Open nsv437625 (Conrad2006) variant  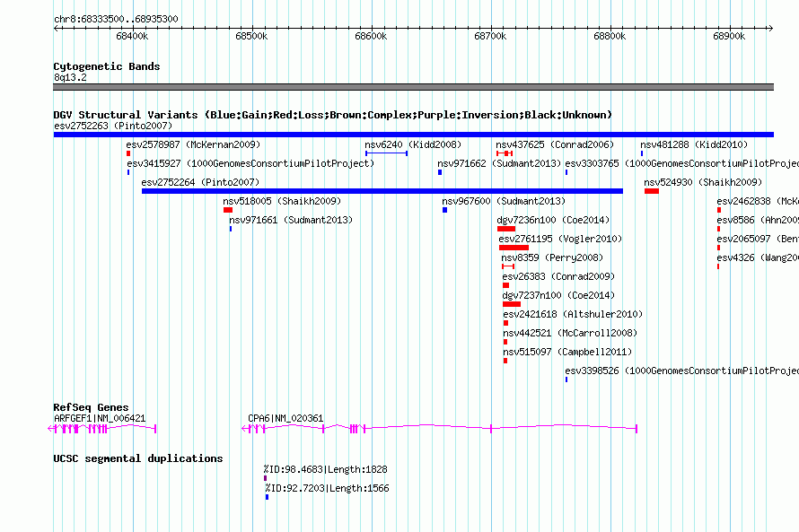coord(555,144)
